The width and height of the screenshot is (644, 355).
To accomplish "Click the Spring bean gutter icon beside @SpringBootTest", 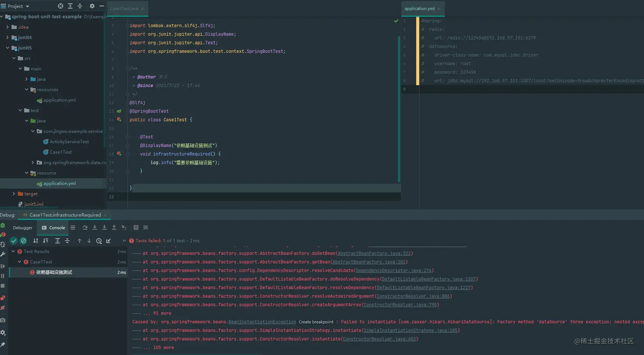I will click(x=119, y=111).
